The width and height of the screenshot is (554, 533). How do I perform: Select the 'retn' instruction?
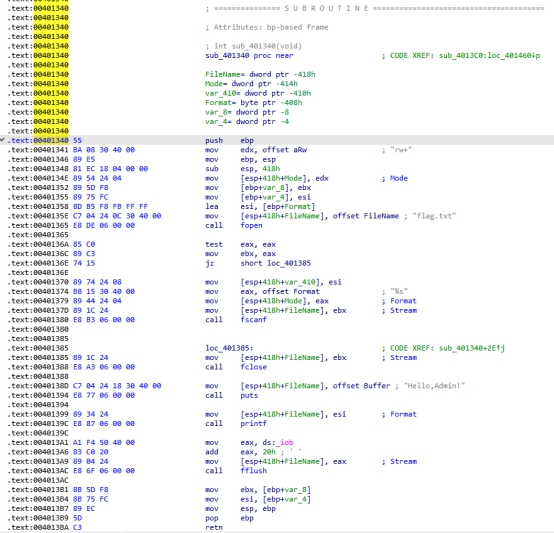click(x=214, y=527)
